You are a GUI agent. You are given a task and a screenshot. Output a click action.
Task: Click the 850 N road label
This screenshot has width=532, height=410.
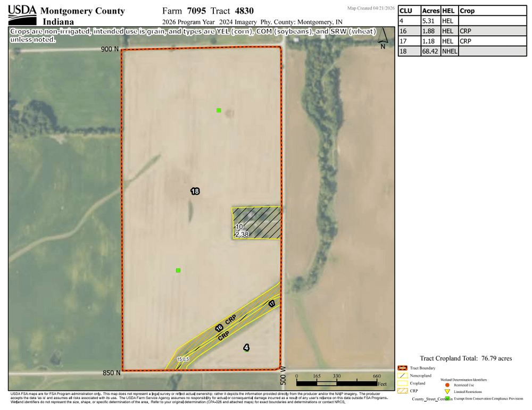click(x=112, y=373)
